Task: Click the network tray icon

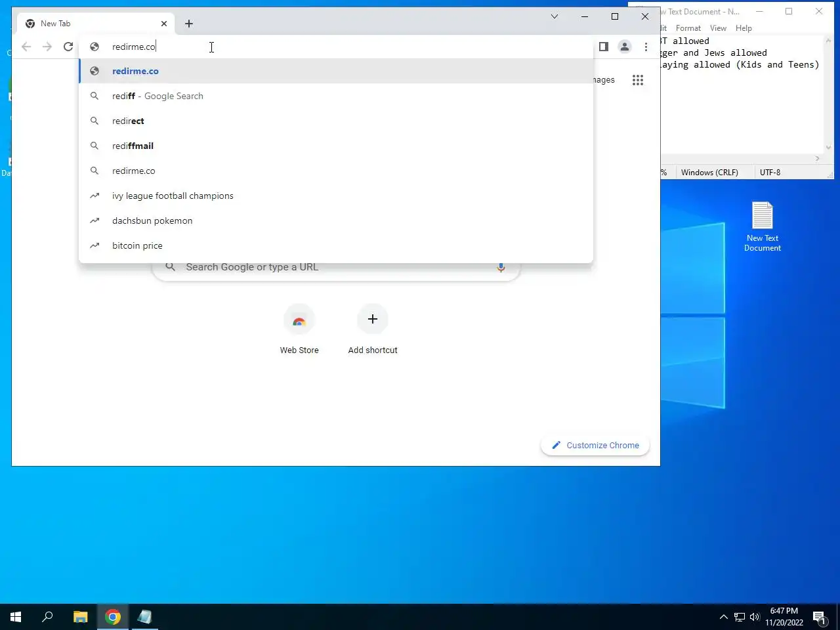Action: tap(740, 617)
